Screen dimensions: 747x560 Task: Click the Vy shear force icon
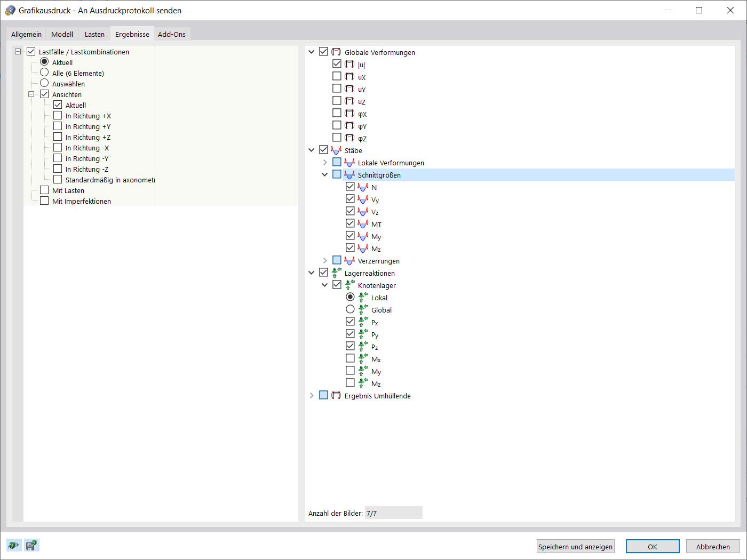click(x=363, y=199)
